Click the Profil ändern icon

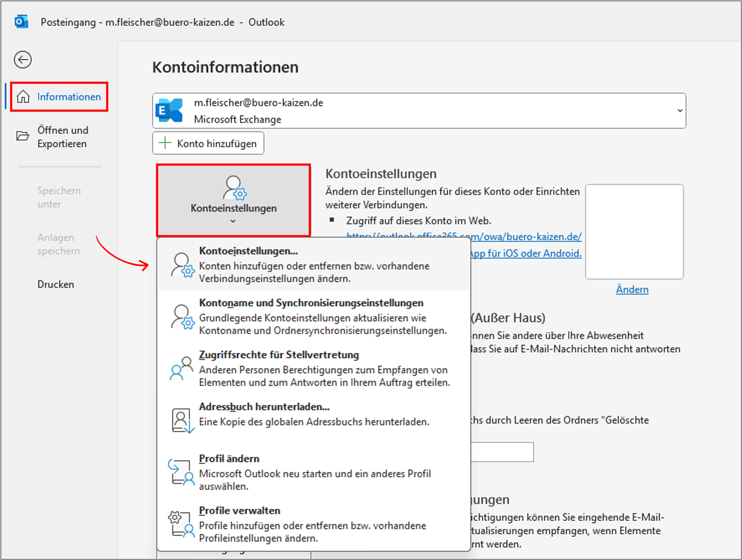coord(181,472)
